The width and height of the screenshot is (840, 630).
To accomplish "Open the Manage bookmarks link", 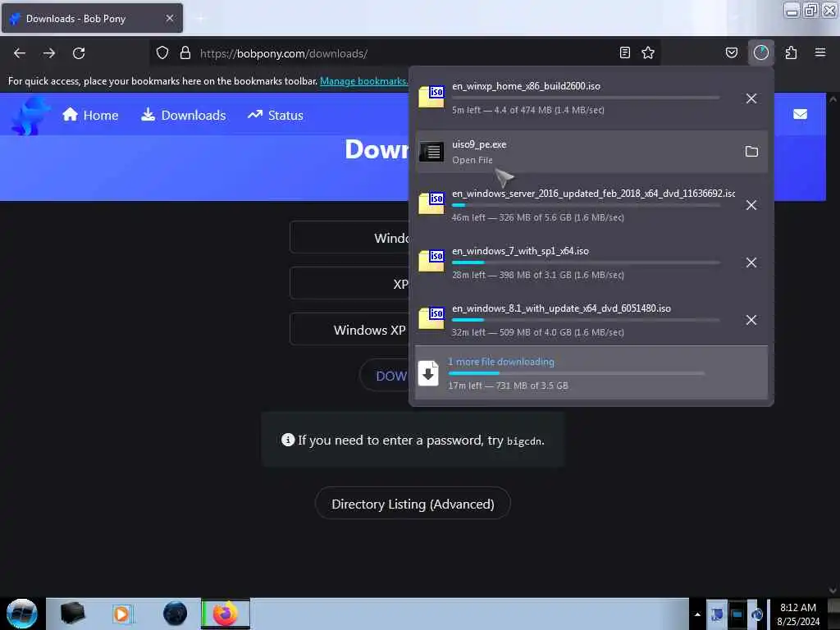I will click(363, 81).
